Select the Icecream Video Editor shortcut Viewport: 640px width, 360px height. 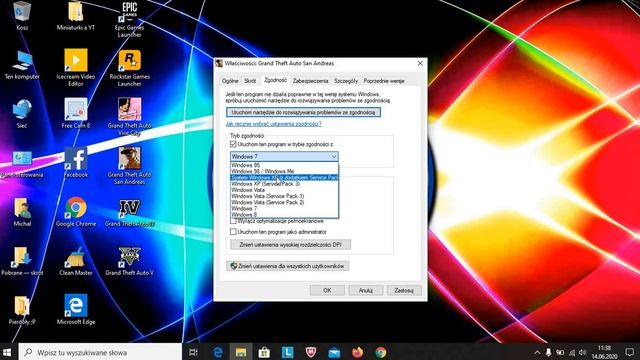pyautogui.click(x=76, y=68)
